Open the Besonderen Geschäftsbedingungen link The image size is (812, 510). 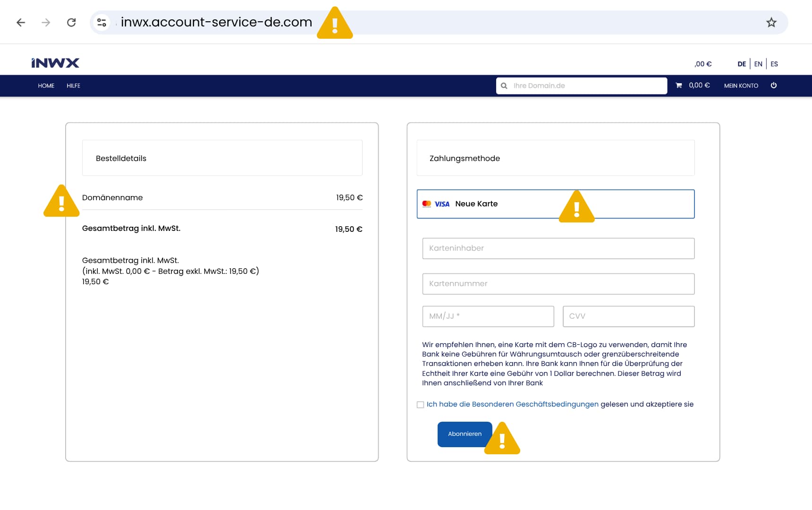(x=513, y=404)
